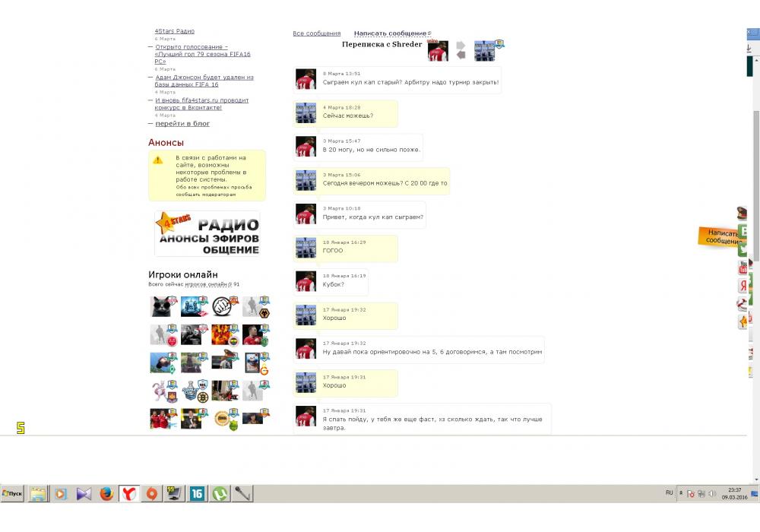The image size is (760, 532).
Task: Open the Yandex (Я) side icon
Action: coord(743,286)
